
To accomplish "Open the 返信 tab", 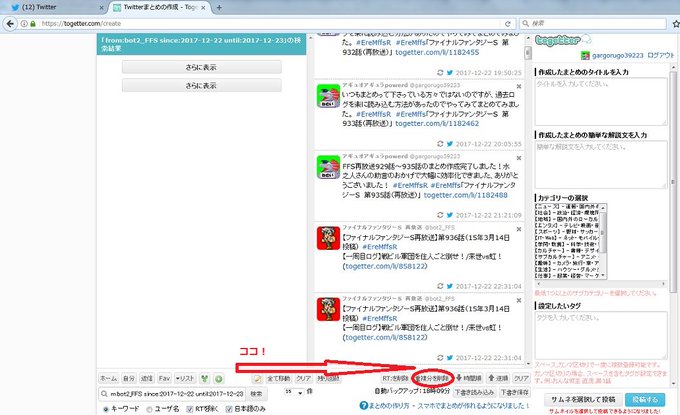I will [x=147, y=379].
